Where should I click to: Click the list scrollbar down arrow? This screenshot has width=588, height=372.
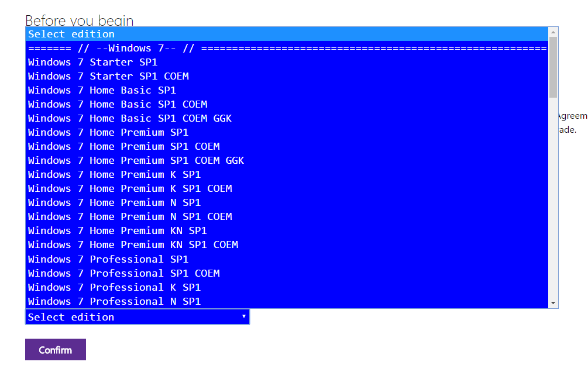[553, 303]
